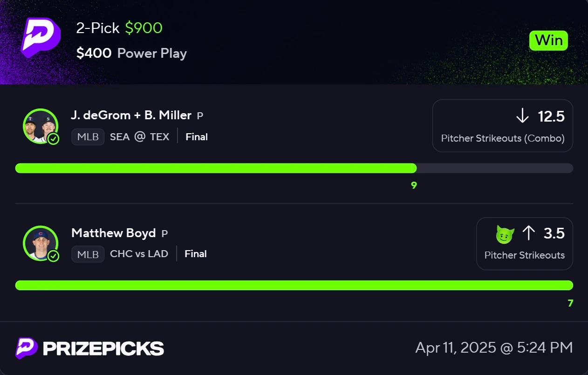This screenshot has width=588, height=375.
Task: Click the Matthew Boyd player name
Action: pyautogui.click(x=114, y=233)
